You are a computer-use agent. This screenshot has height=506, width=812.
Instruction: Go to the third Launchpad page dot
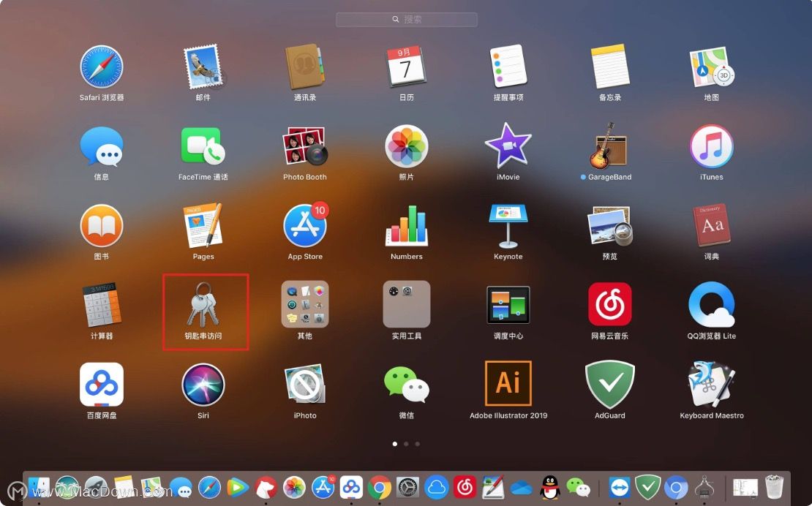[x=418, y=444]
